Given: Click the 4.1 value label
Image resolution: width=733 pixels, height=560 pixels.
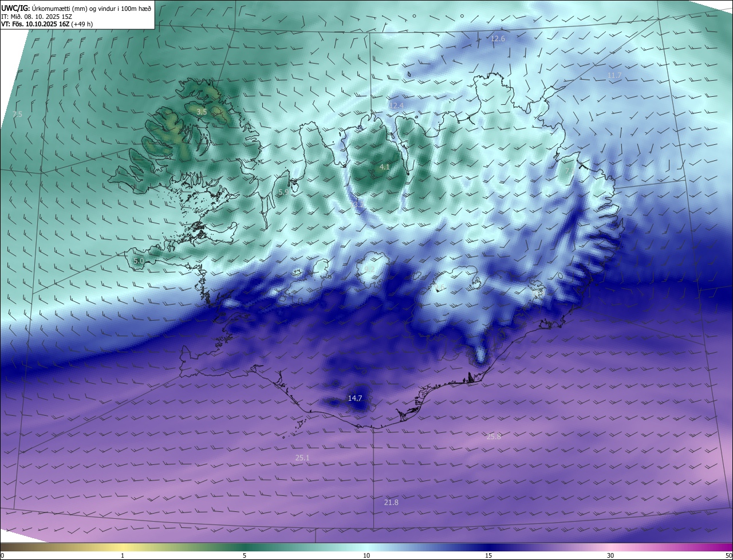Looking at the screenshot, I should click(384, 167).
